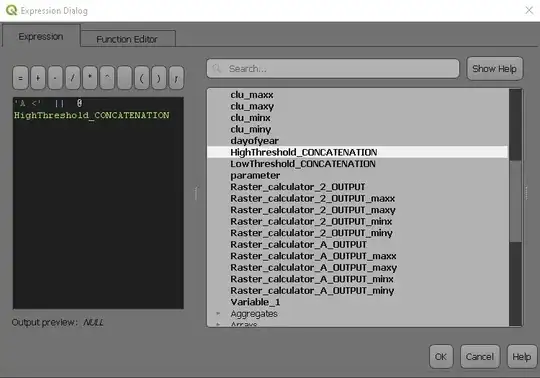Insert the division slash operator
Screen dimensions: 540x378
click(73, 78)
